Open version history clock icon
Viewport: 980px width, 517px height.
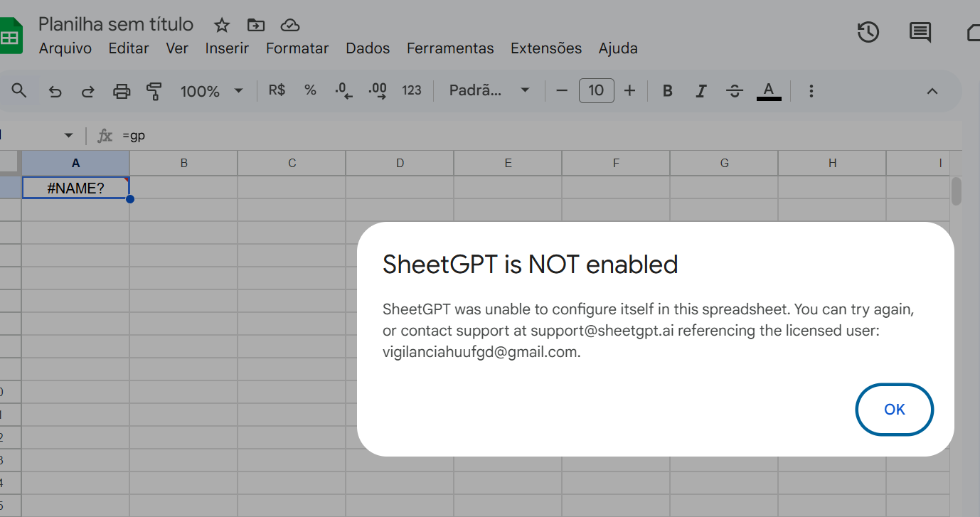click(x=868, y=32)
